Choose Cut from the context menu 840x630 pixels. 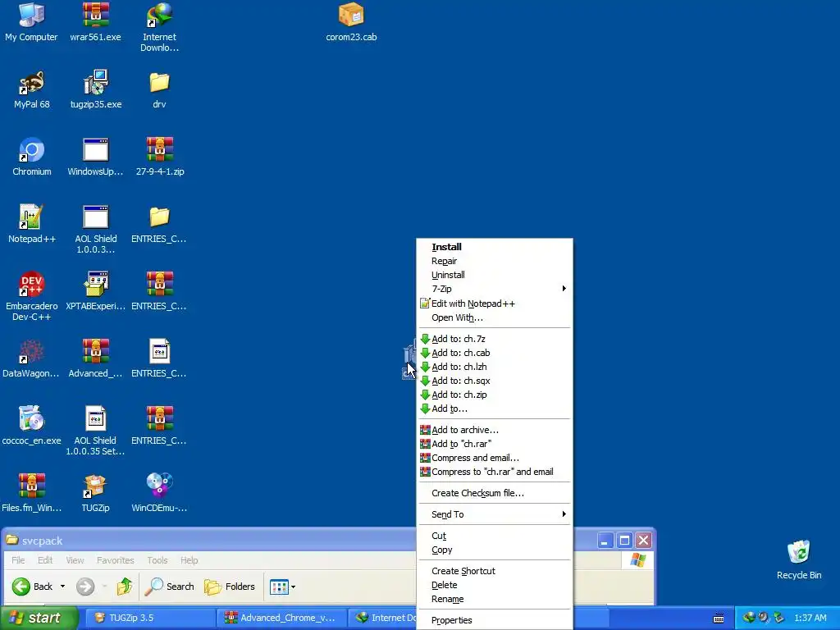point(495,536)
